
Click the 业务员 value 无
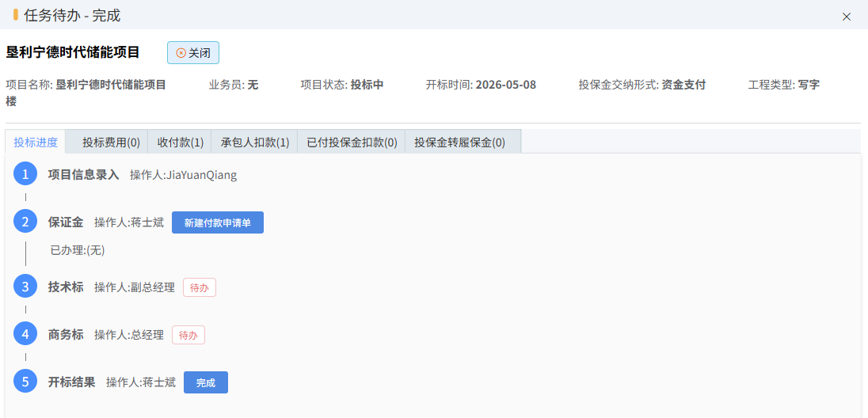pyautogui.click(x=253, y=85)
